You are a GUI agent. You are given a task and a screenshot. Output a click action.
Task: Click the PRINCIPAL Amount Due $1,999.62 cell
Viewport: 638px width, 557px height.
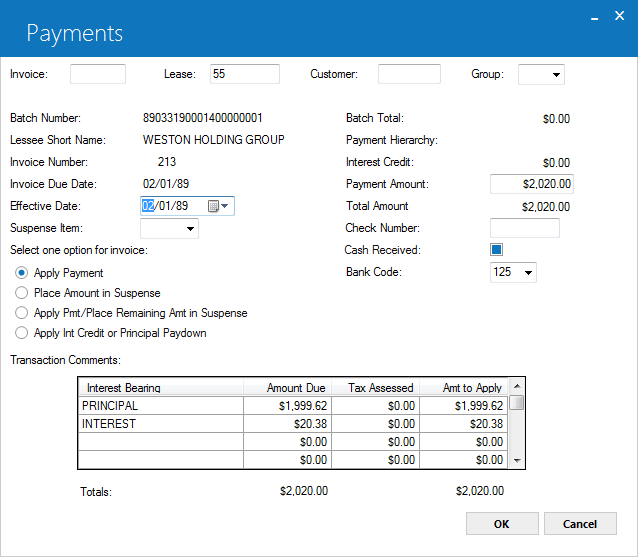tap(288, 406)
